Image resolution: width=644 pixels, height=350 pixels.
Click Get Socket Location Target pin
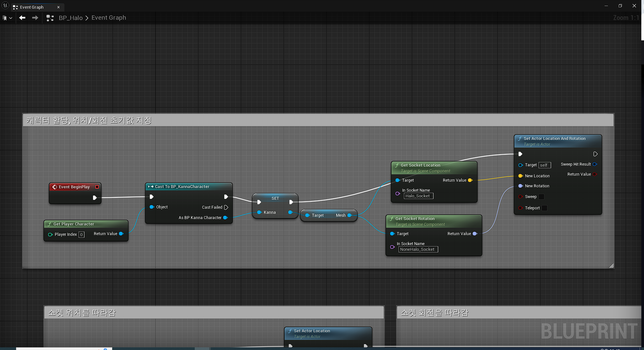coord(397,180)
